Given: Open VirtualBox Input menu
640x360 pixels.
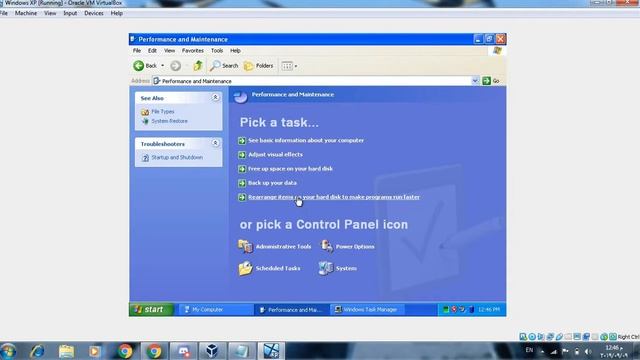Looking at the screenshot, I should (70, 13).
